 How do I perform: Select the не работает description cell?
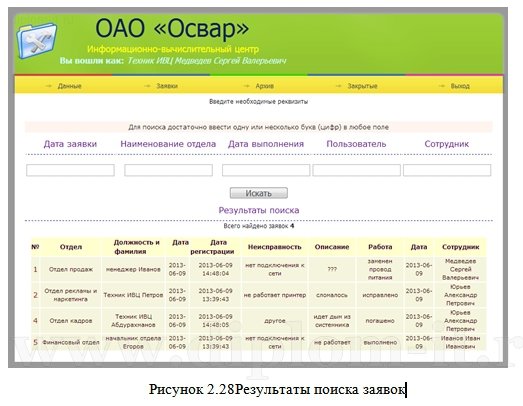(x=332, y=342)
